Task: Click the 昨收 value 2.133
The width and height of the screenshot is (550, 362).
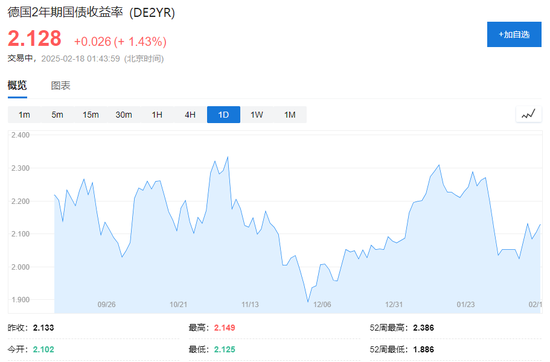Action: click(x=43, y=328)
